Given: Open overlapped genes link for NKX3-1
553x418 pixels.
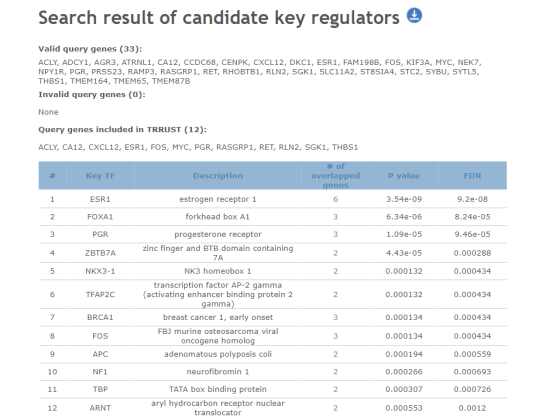Looking at the screenshot, I should [x=335, y=271].
